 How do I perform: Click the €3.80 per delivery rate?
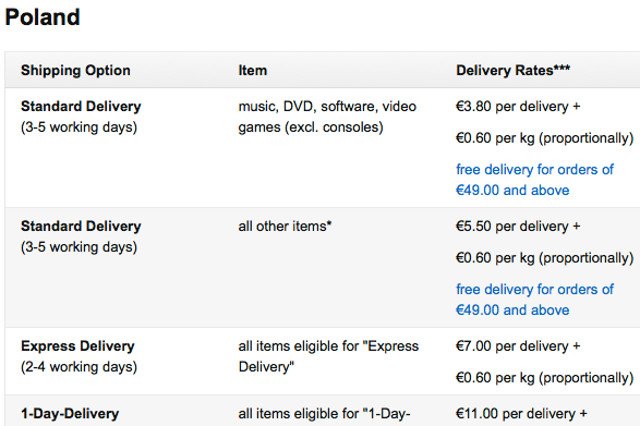[518, 106]
